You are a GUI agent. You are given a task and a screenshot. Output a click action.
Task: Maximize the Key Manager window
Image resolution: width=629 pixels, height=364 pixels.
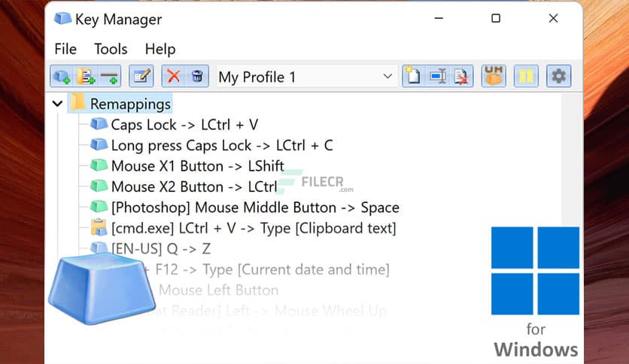pyautogui.click(x=496, y=19)
